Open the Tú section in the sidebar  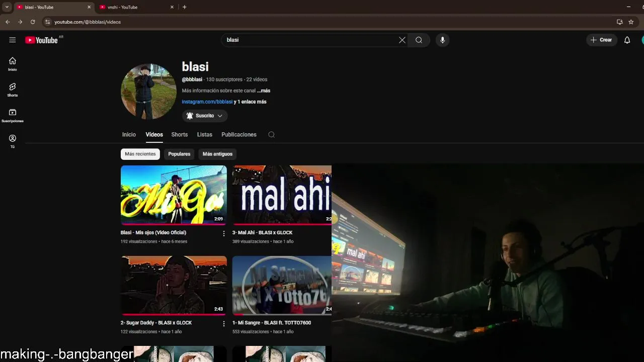[13, 141]
